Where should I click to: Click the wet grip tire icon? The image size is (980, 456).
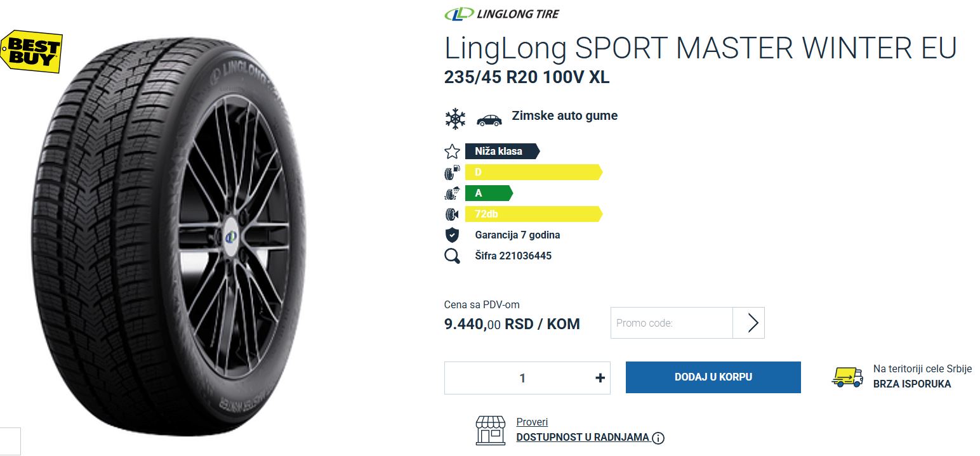tap(452, 193)
